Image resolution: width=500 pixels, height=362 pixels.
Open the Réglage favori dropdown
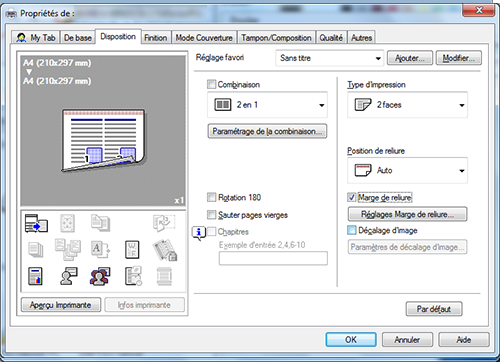330,58
